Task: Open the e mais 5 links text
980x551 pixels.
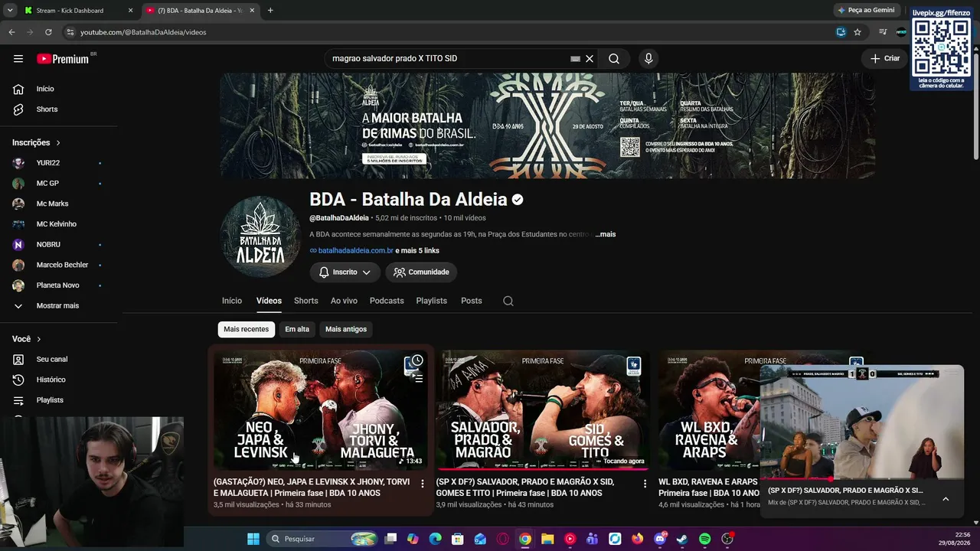Action: click(417, 251)
